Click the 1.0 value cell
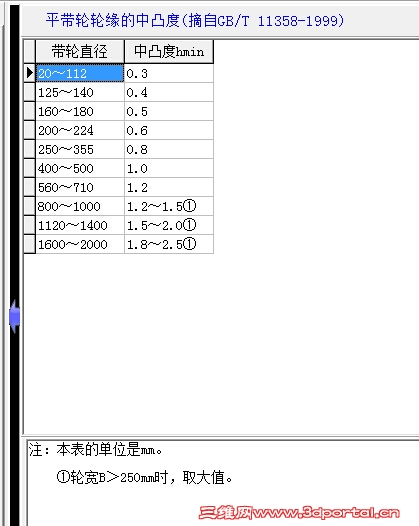The width and height of the screenshot is (419, 526). [169, 168]
